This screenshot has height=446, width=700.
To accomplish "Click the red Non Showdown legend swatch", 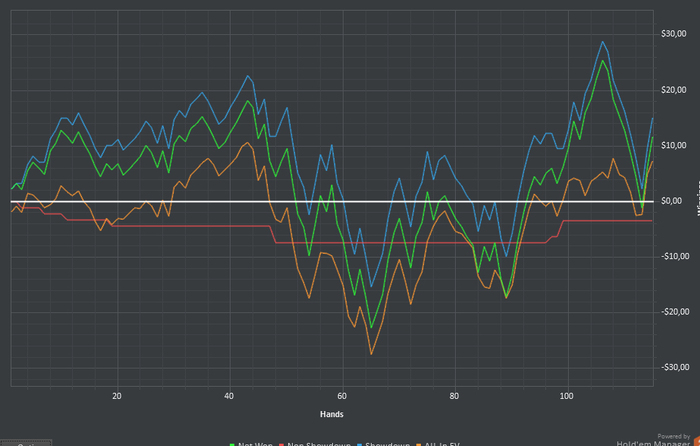I will click(x=282, y=445).
